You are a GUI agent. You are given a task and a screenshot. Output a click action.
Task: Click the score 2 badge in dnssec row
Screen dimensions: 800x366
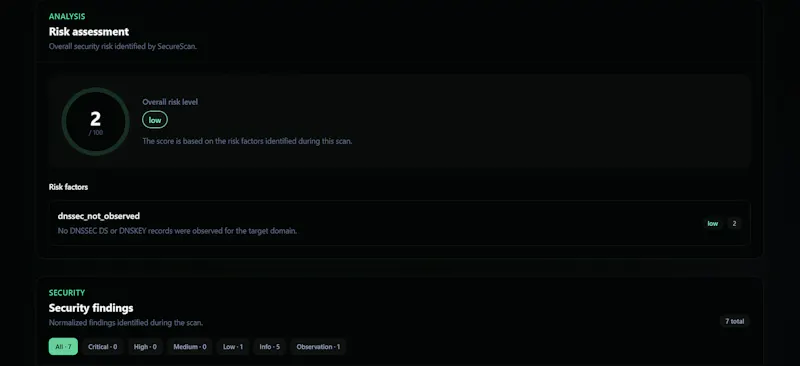point(734,224)
